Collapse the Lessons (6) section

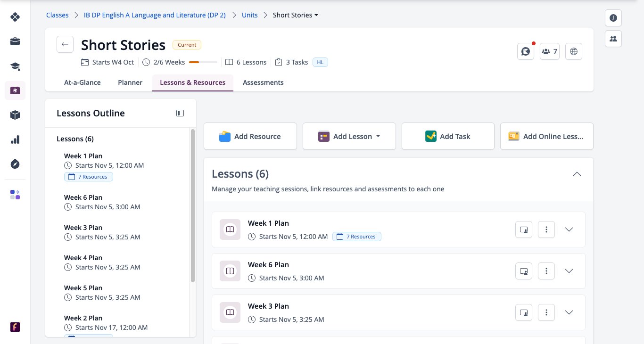[577, 174]
